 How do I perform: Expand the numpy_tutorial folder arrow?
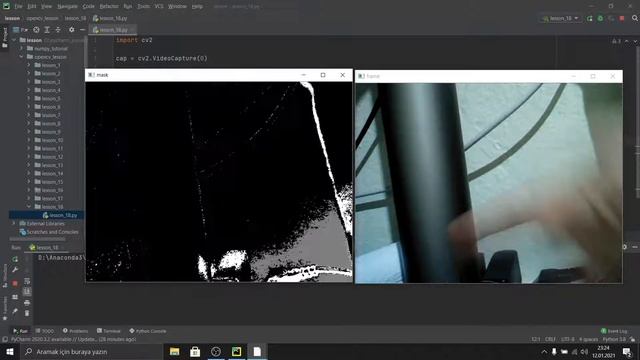pos(22,49)
